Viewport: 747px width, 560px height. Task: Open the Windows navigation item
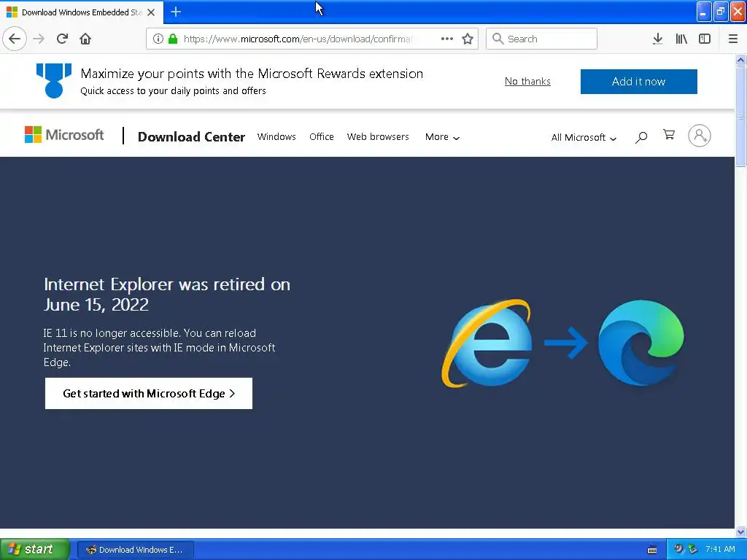(276, 136)
